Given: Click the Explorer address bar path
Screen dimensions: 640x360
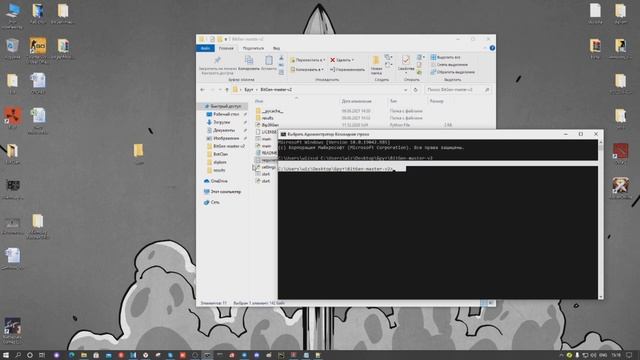Looking at the screenshot, I should (x=320, y=90).
